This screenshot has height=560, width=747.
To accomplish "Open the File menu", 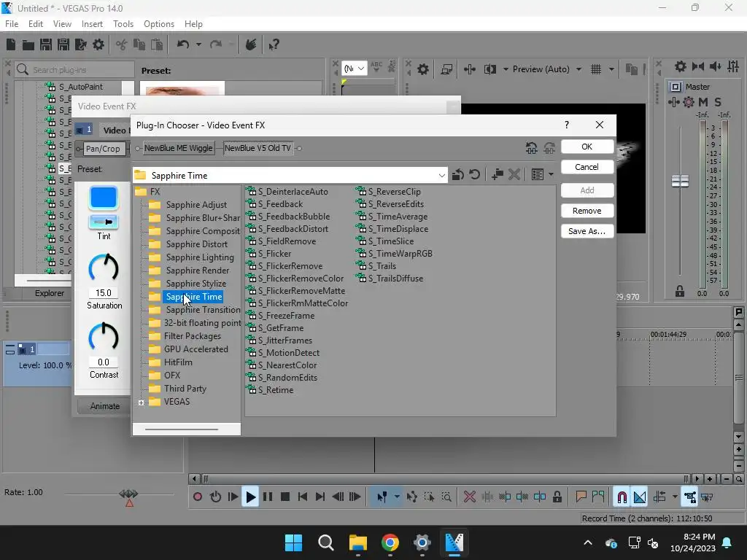I will pyautogui.click(x=12, y=24).
